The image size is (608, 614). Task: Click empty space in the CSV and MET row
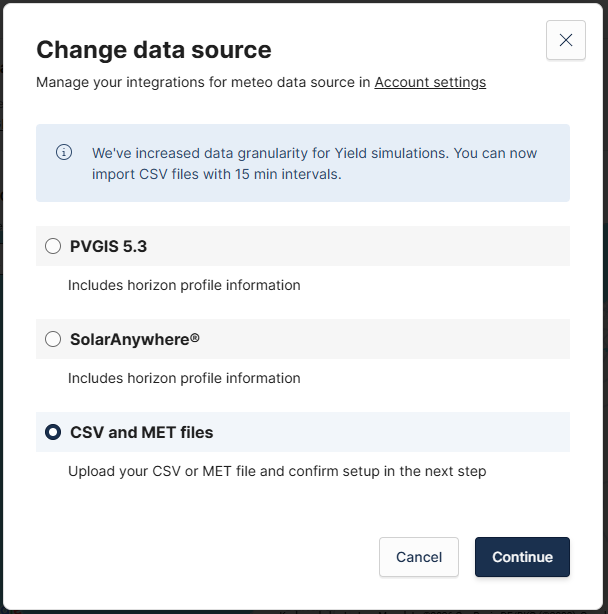pos(400,432)
